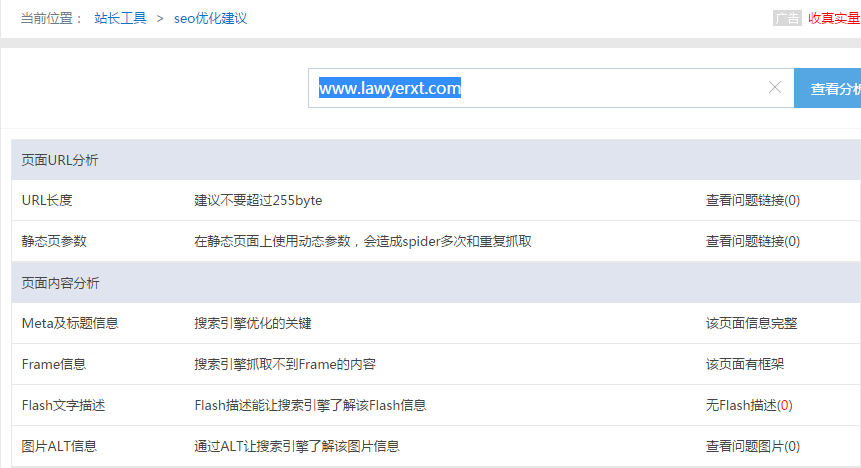Image resolution: width=861 pixels, height=468 pixels.
Task: Open the 站长工具 breadcrumb link
Action: 119,18
